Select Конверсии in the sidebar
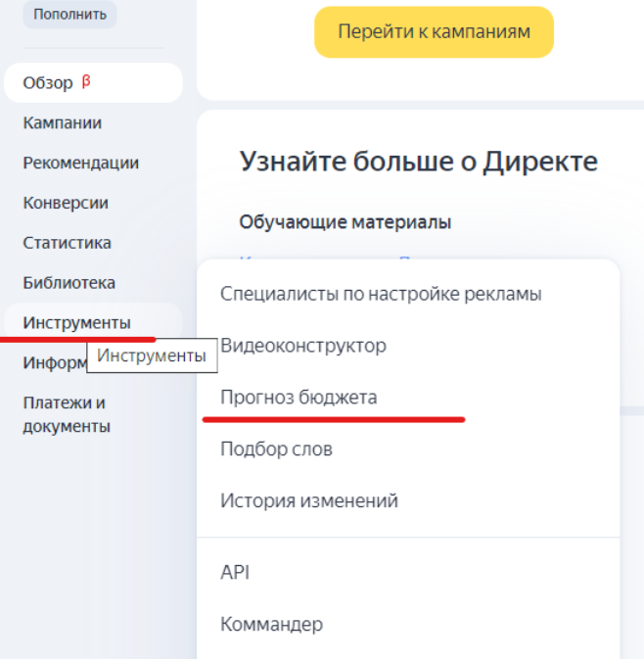Viewport: 644px width, 661px height. pyautogui.click(x=66, y=204)
